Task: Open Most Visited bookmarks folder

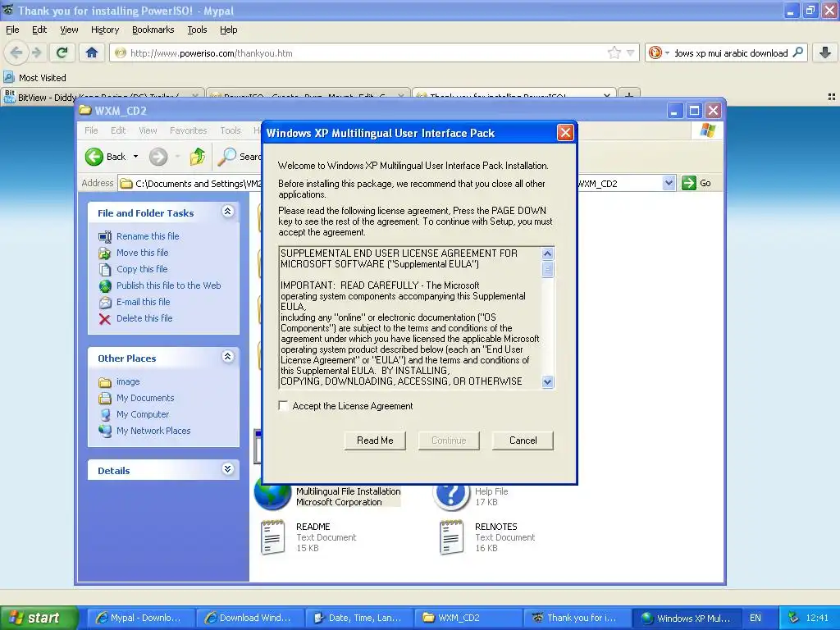Action: click(x=35, y=78)
